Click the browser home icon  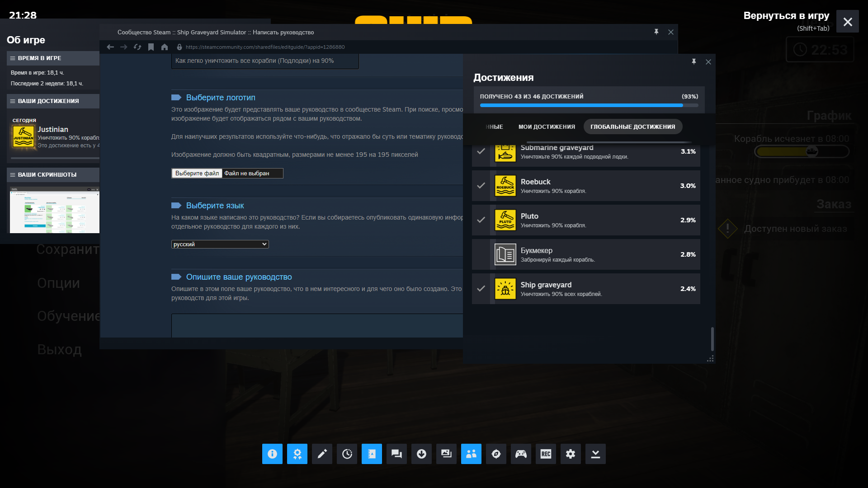165,47
